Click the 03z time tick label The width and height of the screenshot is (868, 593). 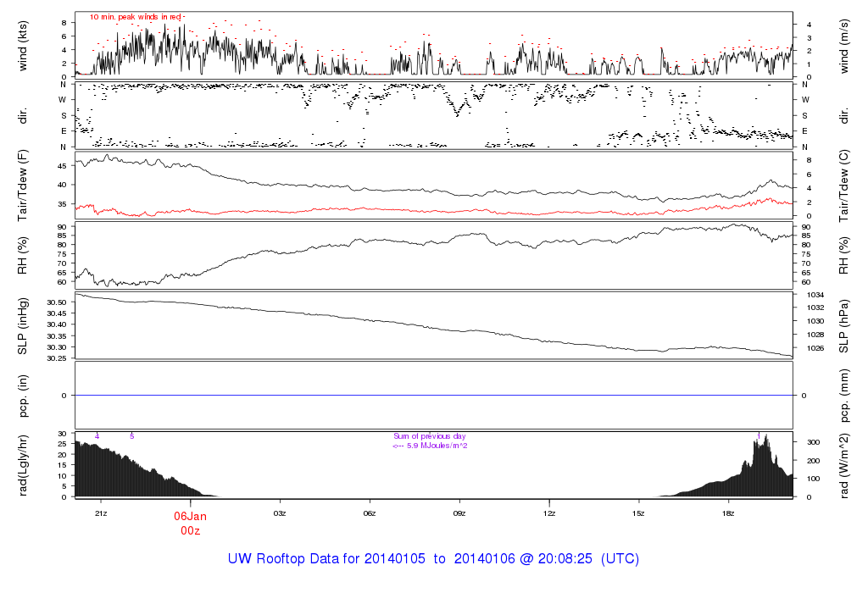(x=280, y=513)
